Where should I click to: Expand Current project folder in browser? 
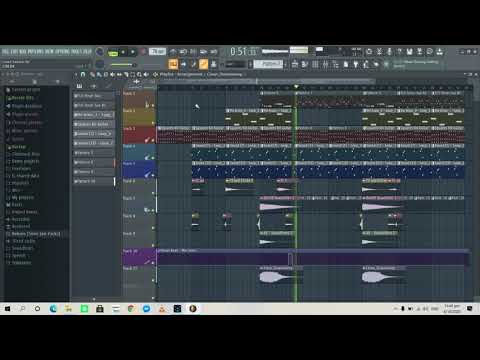(23, 90)
